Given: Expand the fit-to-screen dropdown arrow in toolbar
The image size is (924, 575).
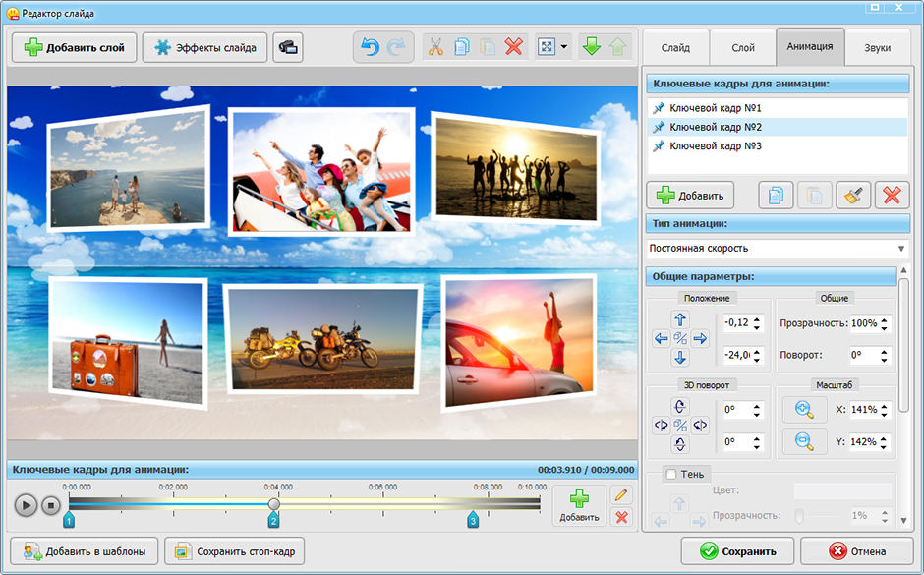Looking at the screenshot, I should tap(564, 47).
